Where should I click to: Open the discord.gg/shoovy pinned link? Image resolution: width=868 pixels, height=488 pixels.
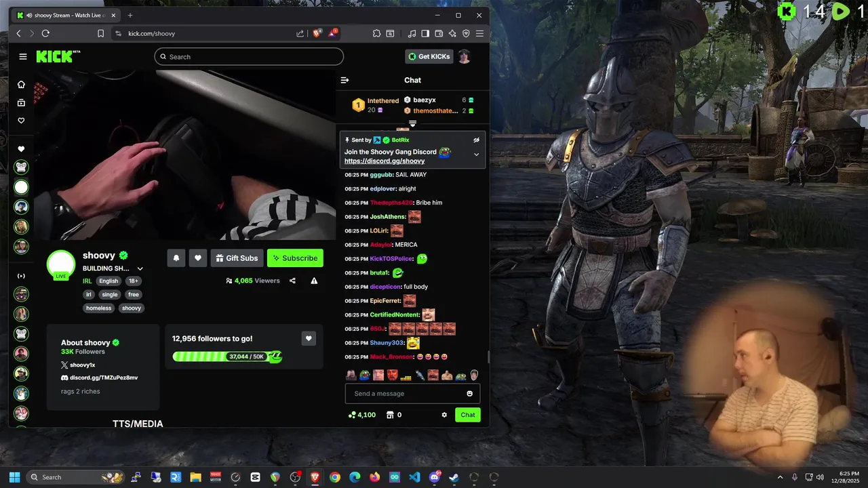click(x=384, y=161)
